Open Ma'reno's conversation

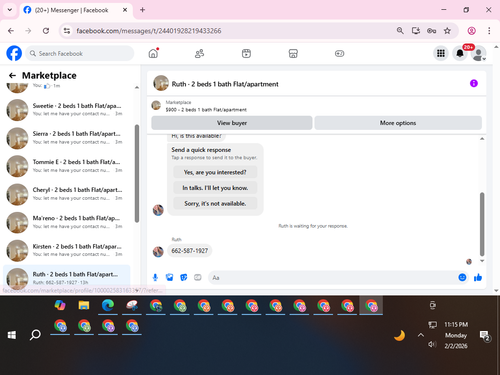[67, 222]
